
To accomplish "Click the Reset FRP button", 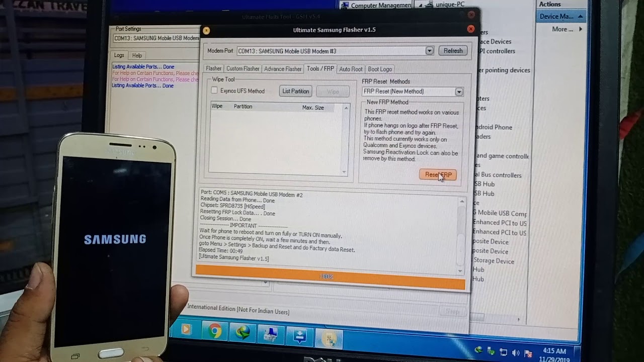I will [x=438, y=174].
